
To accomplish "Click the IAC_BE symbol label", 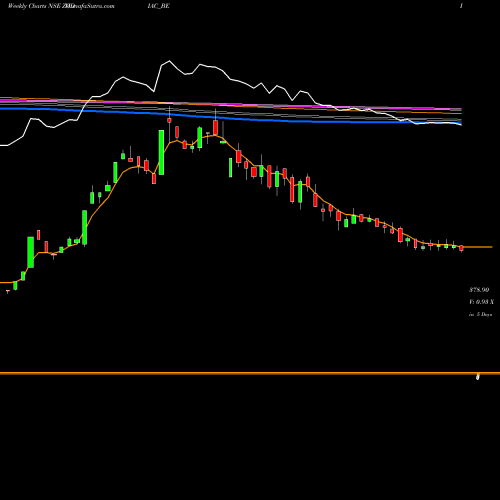I will tap(158, 6).
